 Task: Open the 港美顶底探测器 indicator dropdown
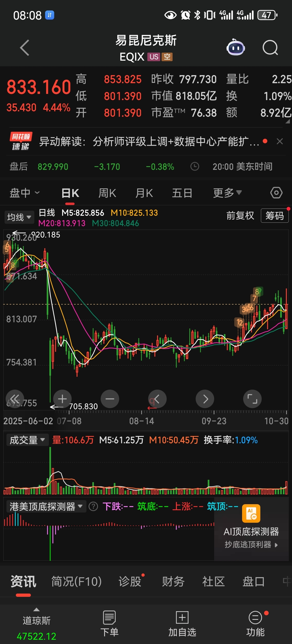point(46,507)
